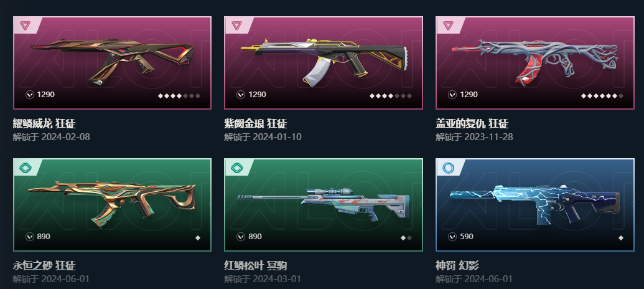Click green tier icon on 红鳞松叶 冥驹 card
The image size is (644, 289).
click(x=237, y=168)
